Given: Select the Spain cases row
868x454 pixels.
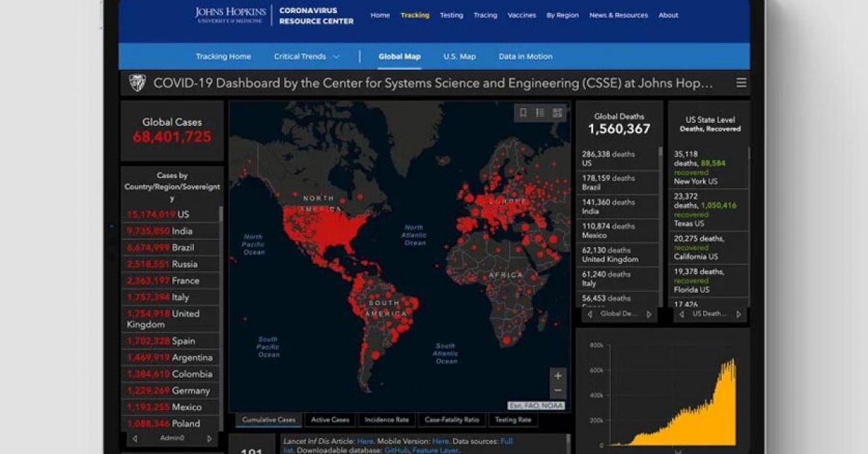Looking at the screenshot, I should 171,340.
